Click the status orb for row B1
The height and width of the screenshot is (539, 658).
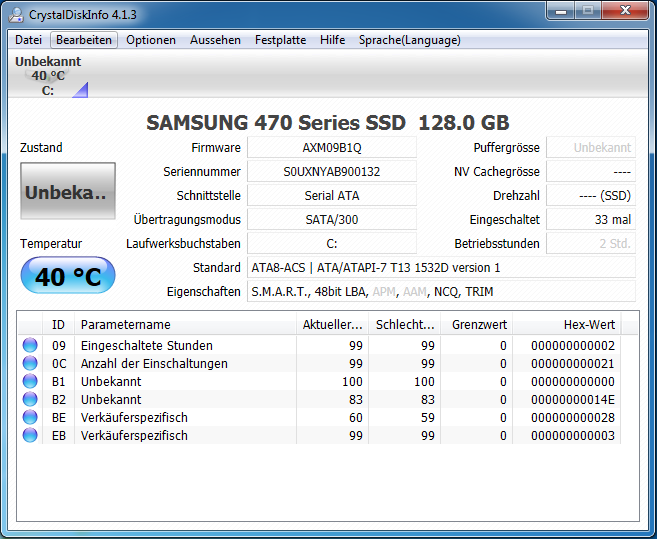30,381
